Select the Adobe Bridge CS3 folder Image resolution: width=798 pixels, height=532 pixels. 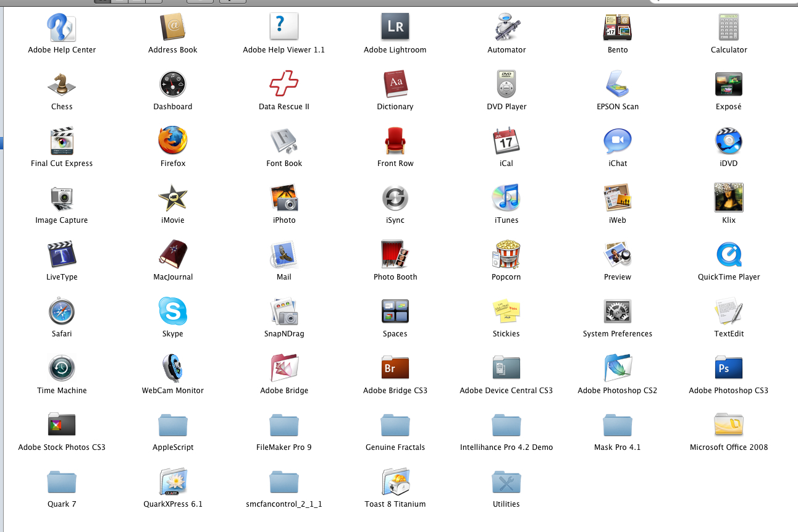[395, 368]
